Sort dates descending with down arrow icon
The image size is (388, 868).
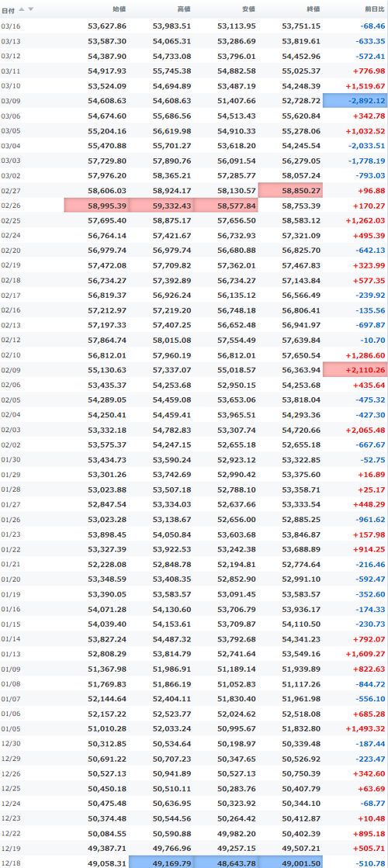point(30,9)
